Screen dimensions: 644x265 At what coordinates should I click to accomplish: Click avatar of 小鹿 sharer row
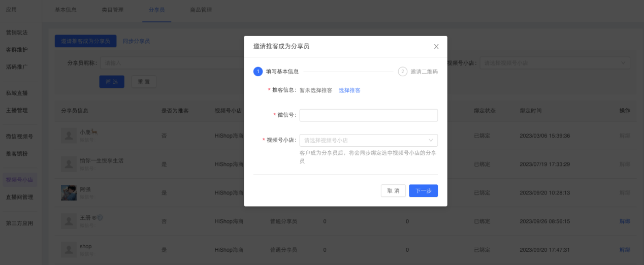click(69, 136)
